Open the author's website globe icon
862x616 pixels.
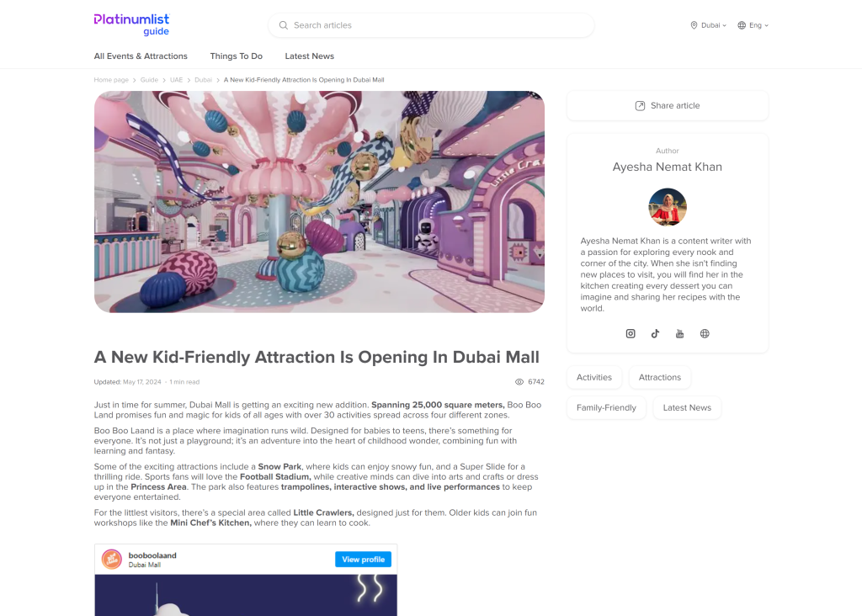[705, 333]
